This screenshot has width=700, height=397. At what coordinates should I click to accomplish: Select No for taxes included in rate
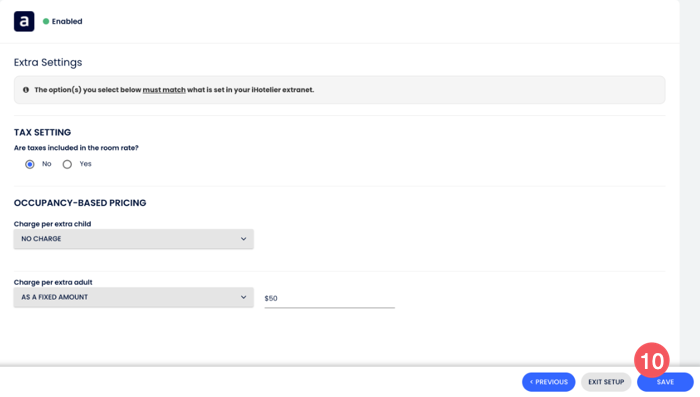pyautogui.click(x=29, y=164)
